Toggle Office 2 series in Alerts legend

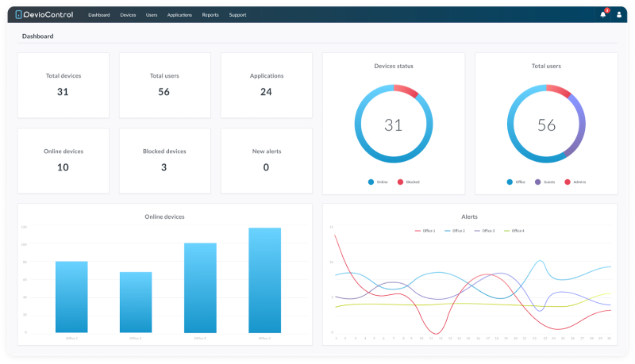[455, 231]
